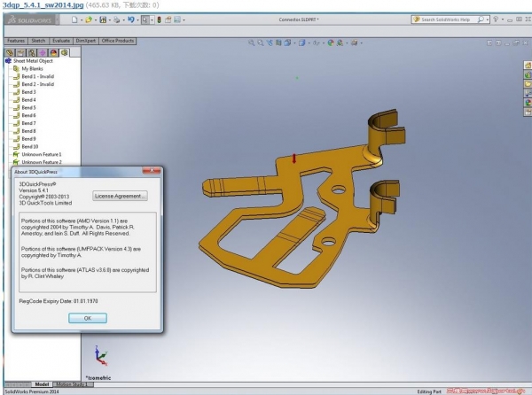Open the Undo dropdown arrow

click(x=137, y=20)
